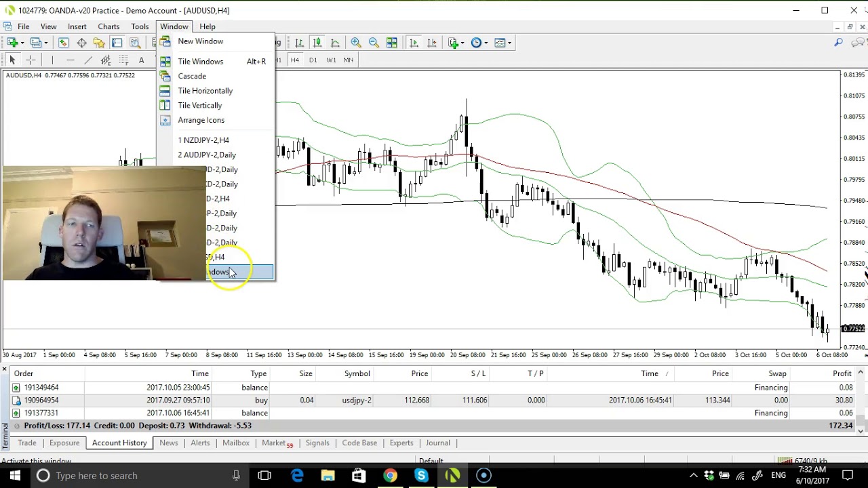Screen dimensions: 868x488
Task: Toggle the Data Window crosshair-circle icon
Action: point(81,43)
